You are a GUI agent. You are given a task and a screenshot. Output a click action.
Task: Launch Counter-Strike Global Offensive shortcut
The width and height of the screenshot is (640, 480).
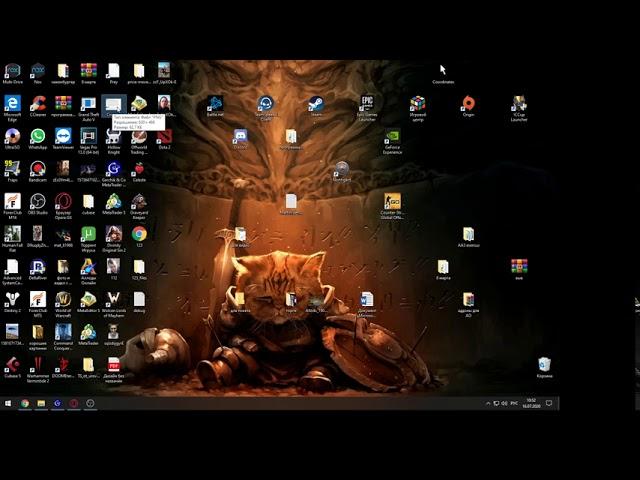coord(392,201)
